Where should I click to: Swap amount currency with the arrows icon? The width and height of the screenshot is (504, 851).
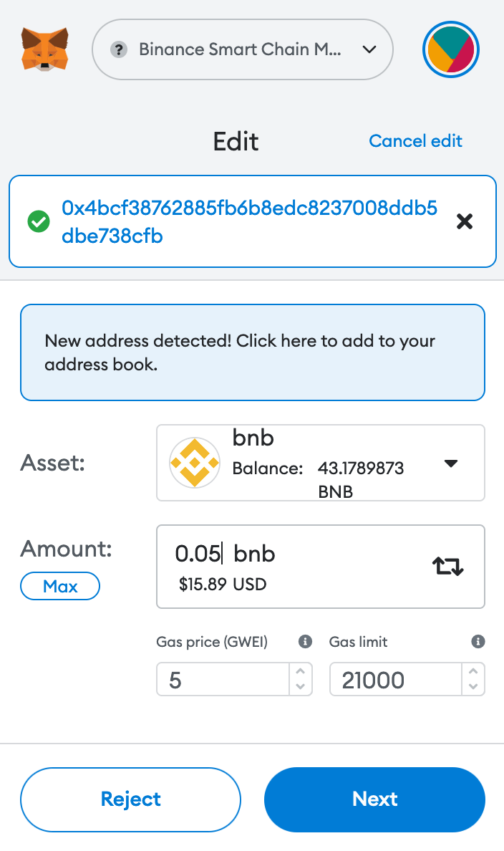coord(448,567)
